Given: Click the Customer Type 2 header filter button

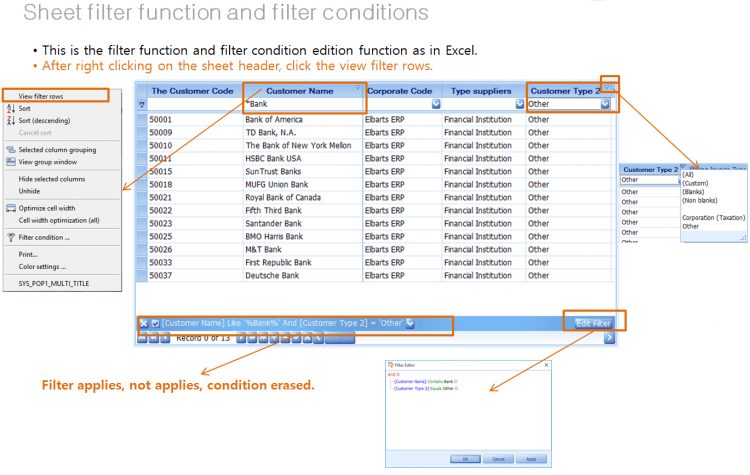Looking at the screenshot, I should (x=607, y=87).
